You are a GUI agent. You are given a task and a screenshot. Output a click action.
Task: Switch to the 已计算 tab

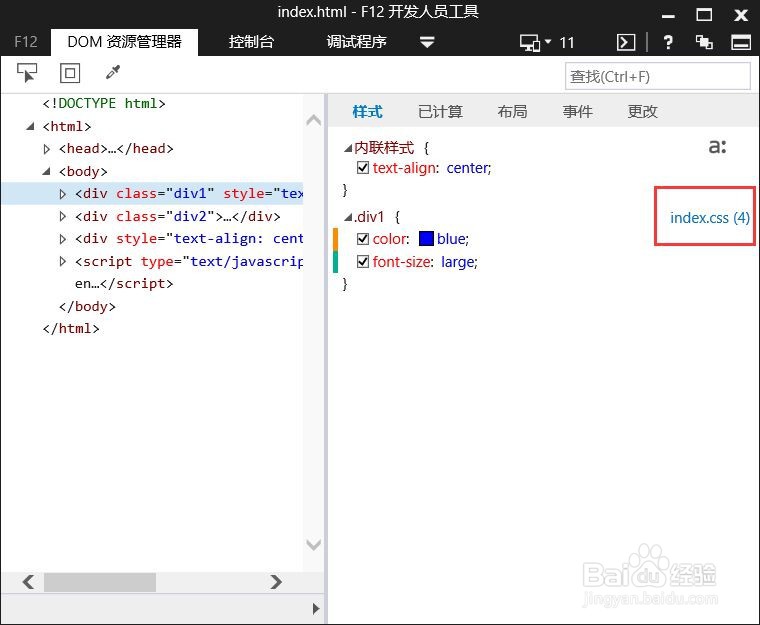pos(440,112)
